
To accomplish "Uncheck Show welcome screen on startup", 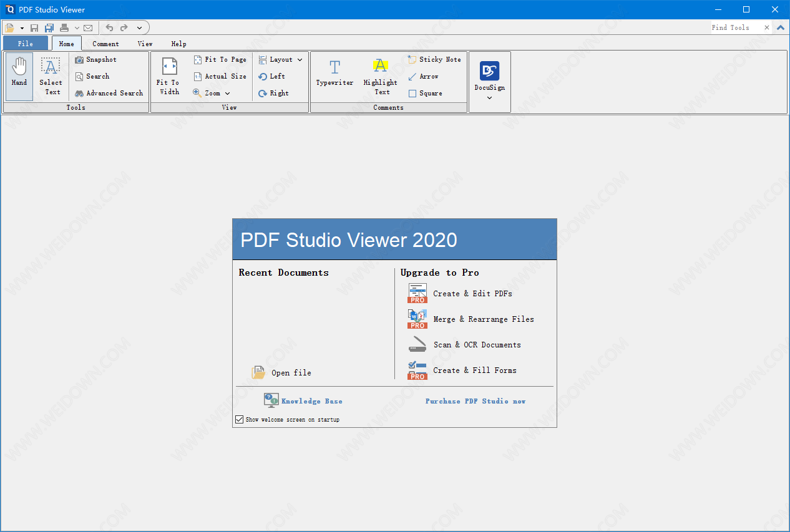I will [239, 420].
